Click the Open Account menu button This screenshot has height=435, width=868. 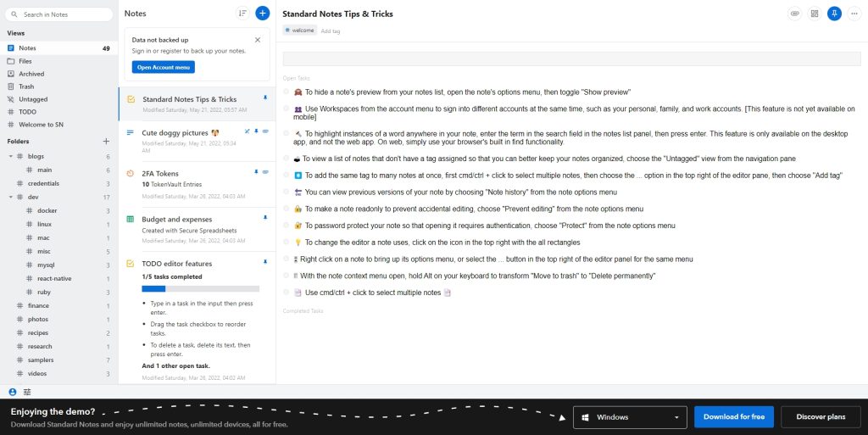coord(164,67)
